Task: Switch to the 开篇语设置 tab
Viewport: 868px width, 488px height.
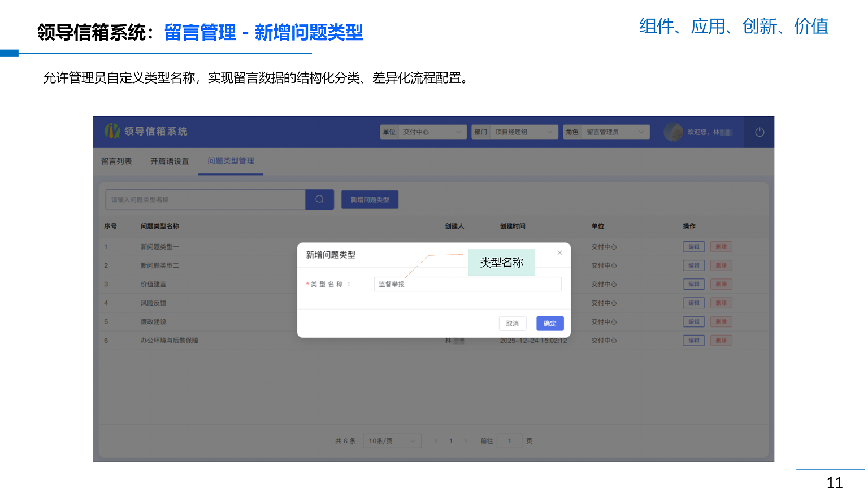Action: [169, 160]
